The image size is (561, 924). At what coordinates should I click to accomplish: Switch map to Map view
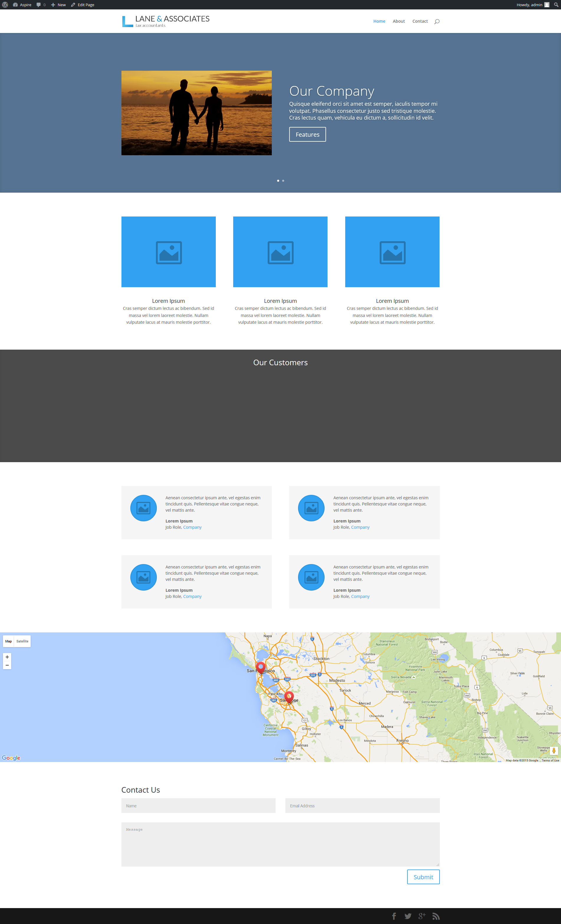8,641
